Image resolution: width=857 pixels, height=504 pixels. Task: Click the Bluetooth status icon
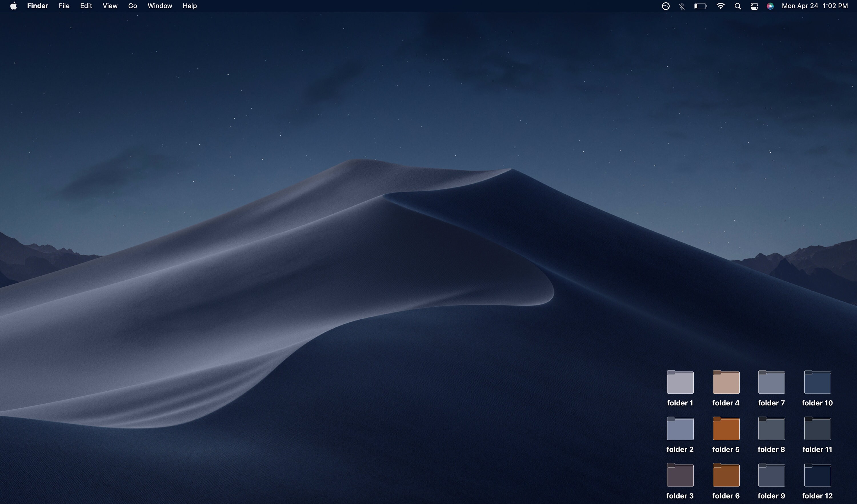(682, 6)
